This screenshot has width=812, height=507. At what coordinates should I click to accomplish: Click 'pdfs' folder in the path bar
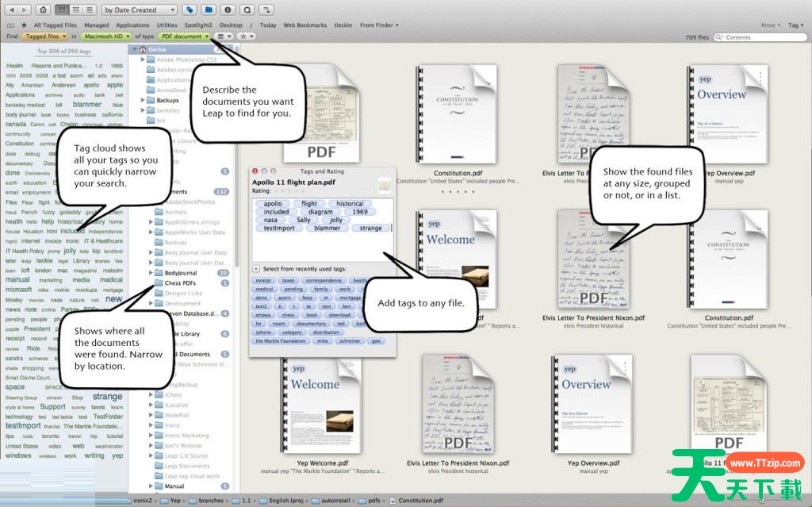point(370,501)
